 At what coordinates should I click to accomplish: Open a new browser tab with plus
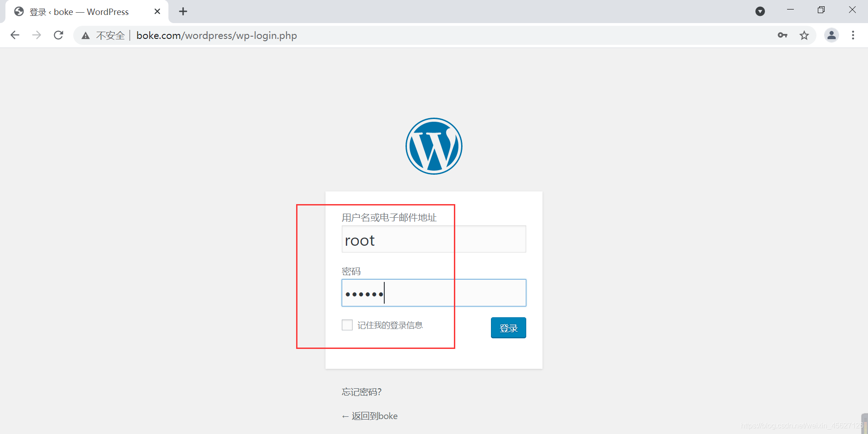point(183,12)
